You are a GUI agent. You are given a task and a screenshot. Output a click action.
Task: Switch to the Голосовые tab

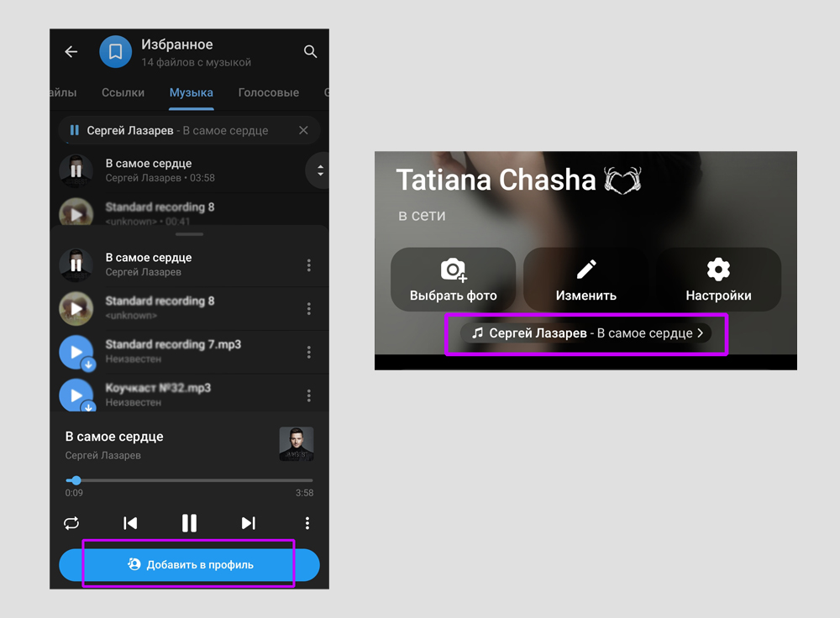[x=269, y=92]
